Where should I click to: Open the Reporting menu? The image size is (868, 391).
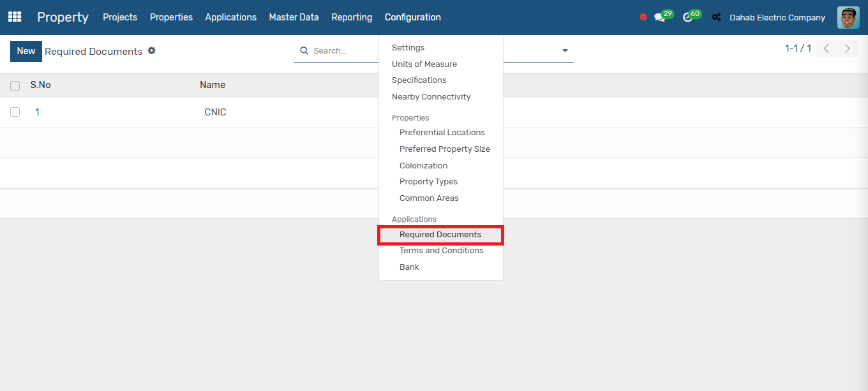coord(352,17)
